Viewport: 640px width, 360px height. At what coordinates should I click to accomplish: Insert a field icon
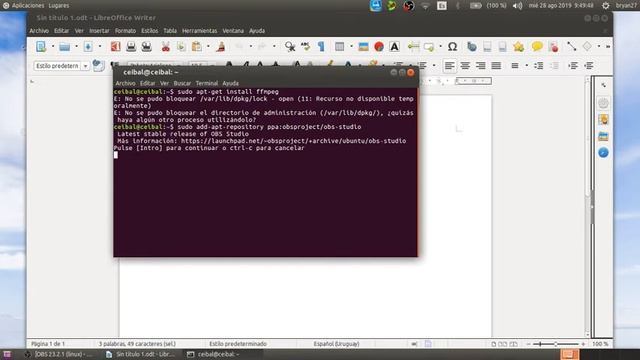point(429,47)
